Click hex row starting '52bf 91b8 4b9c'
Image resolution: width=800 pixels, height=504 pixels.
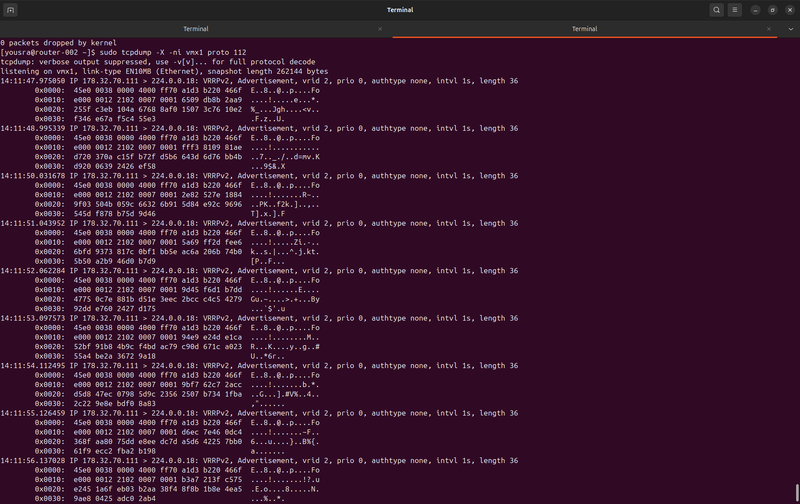coord(177,347)
